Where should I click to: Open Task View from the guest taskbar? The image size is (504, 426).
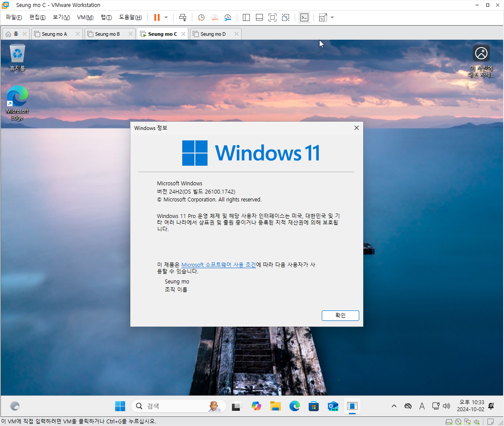click(x=237, y=406)
